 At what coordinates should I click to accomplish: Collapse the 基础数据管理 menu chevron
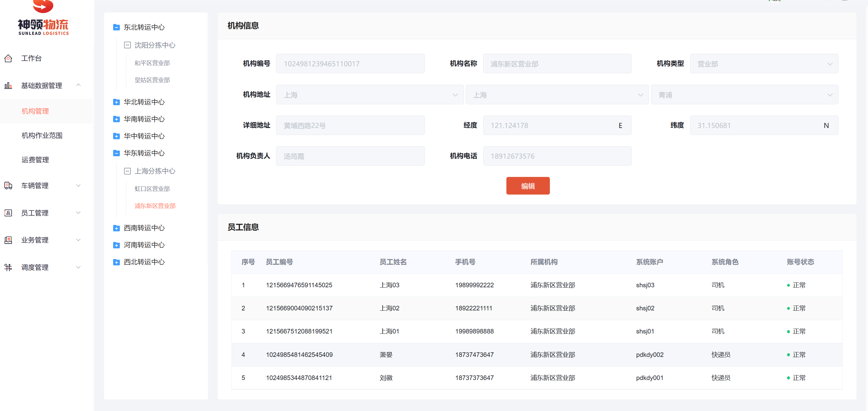(78, 85)
